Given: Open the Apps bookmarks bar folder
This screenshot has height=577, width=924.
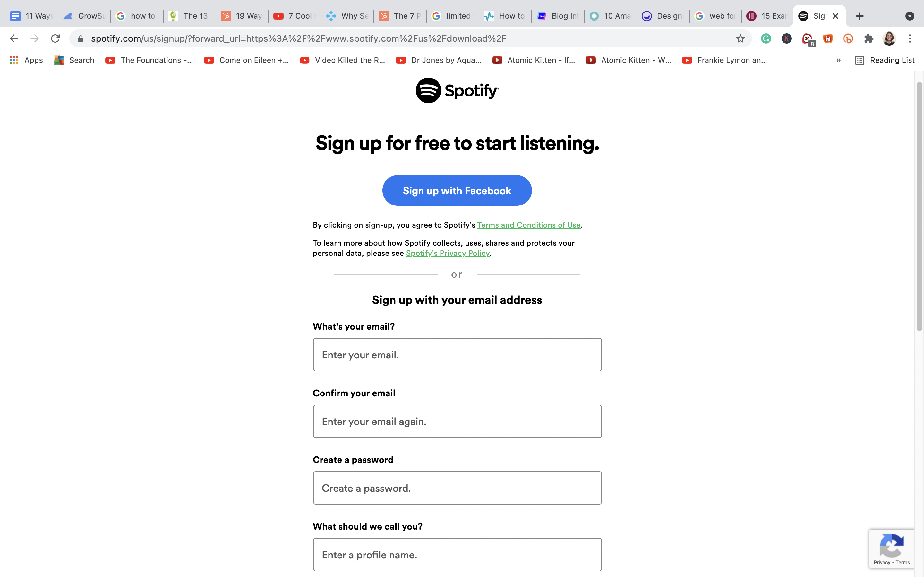Looking at the screenshot, I should point(25,60).
